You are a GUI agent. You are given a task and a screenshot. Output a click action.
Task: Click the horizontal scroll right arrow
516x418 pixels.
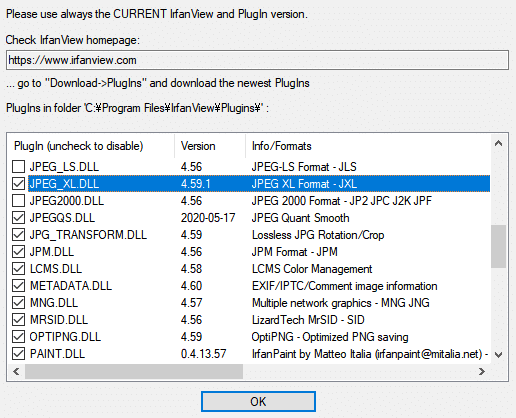[x=482, y=371]
